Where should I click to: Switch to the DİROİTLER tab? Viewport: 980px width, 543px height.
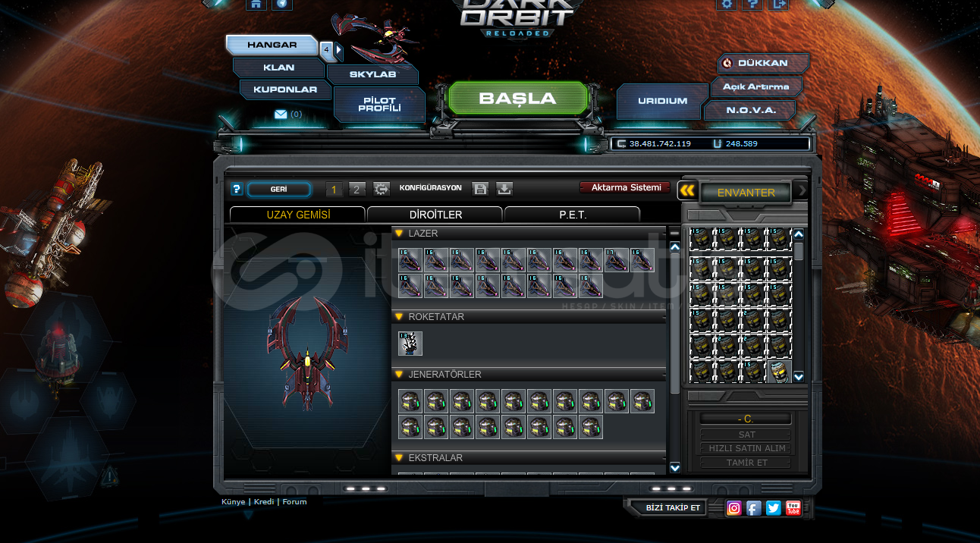coord(435,215)
